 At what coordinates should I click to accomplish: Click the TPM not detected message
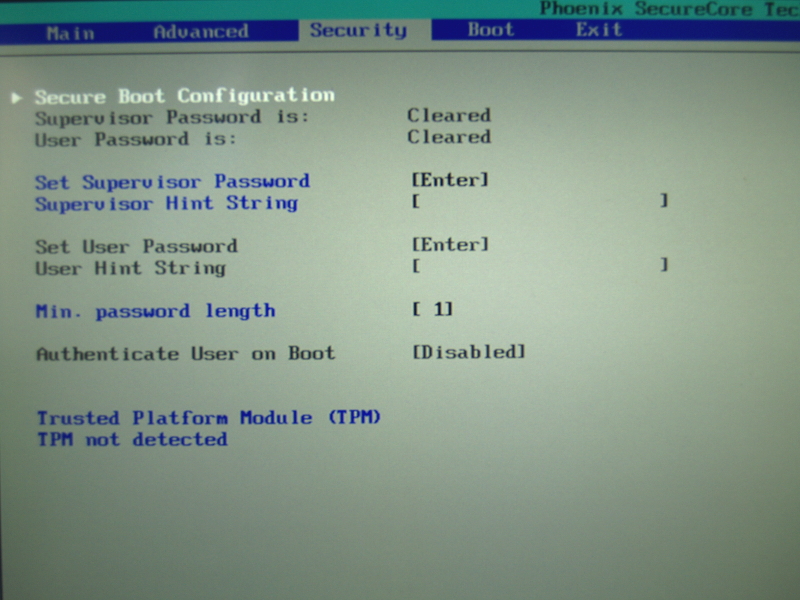132,440
